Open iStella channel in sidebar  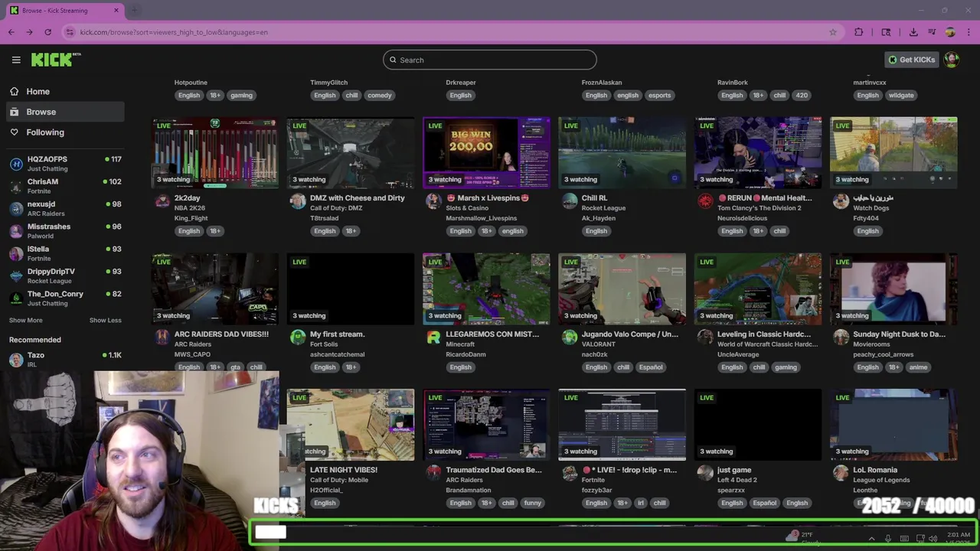pos(65,253)
